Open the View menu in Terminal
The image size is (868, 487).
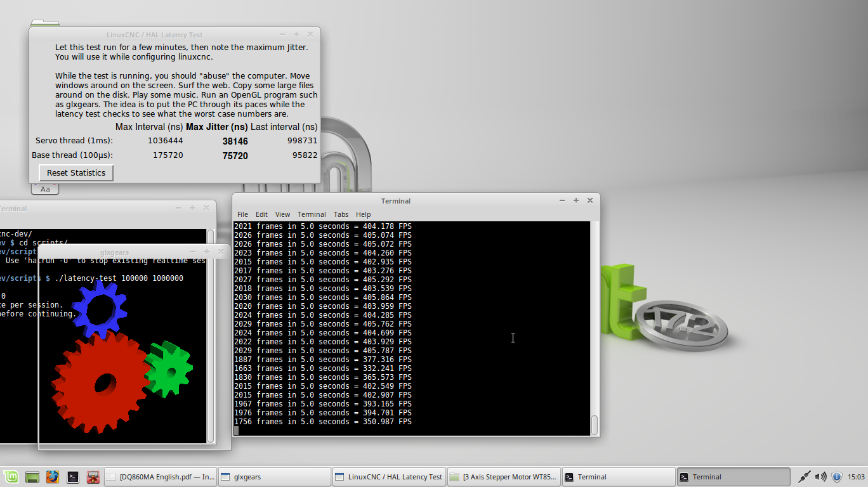(x=282, y=214)
